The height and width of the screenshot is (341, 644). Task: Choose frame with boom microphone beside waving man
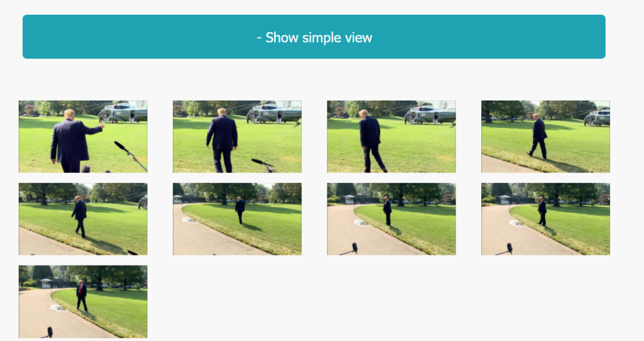[x=83, y=136]
